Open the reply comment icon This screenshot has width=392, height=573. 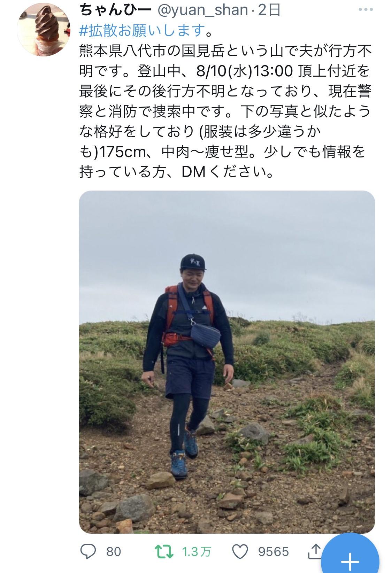[x=88, y=551]
